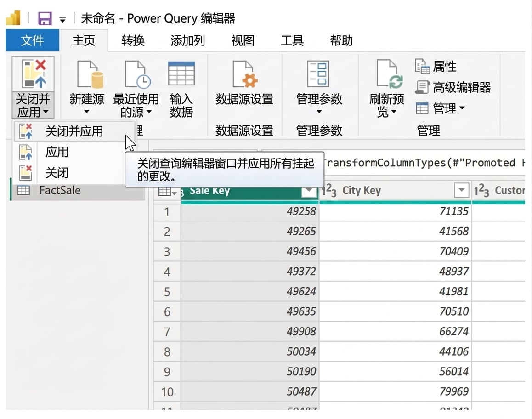Click the City Key data type icon
The width and height of the screenshot is (532, 419).
click(x=329, y=191)
